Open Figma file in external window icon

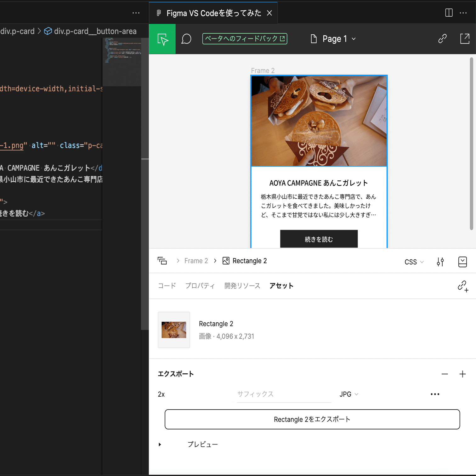coord(465,39)
